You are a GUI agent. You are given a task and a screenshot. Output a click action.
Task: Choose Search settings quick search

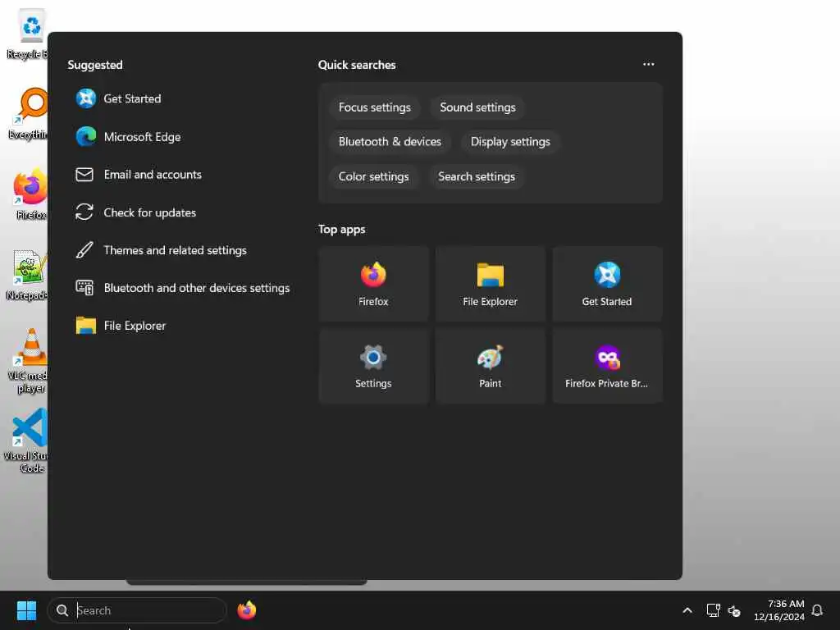[x=477, y=176]
